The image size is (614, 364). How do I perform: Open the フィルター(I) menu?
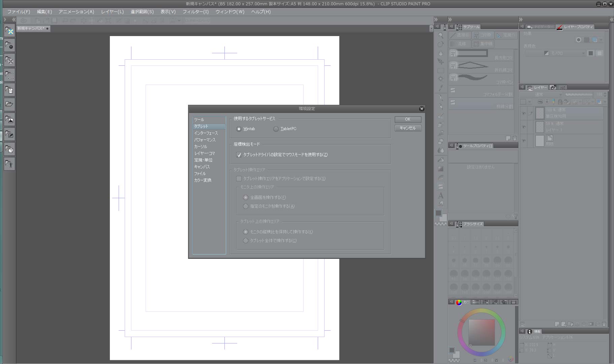click(195, 11)
